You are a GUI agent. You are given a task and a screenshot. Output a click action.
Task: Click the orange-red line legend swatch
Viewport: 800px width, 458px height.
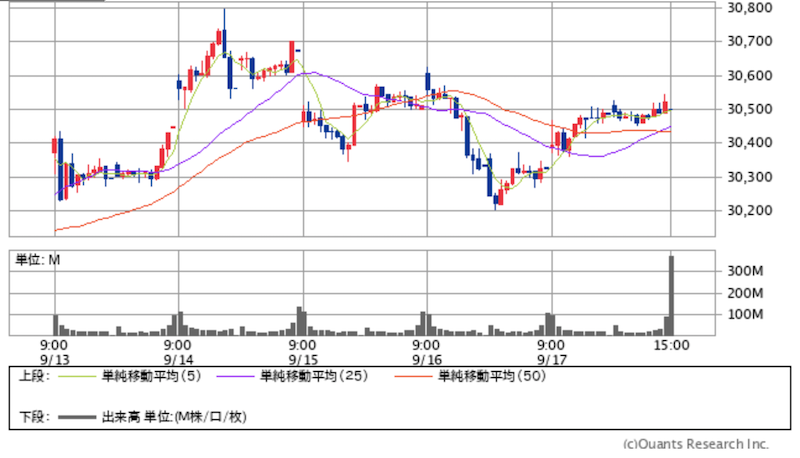[x=413, y=377]
